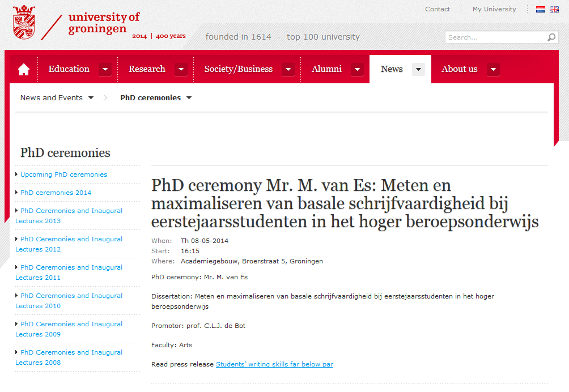The width and height of the screenshot is (569, 392).
Task: Expand the About us dropdown arrow
Action: [493, 70]
